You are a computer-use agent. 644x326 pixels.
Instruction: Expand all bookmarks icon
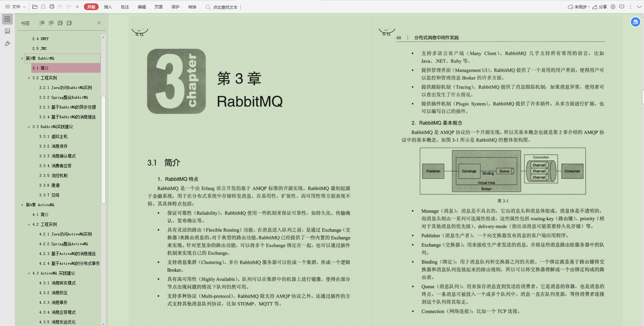(x=42, y=23)
